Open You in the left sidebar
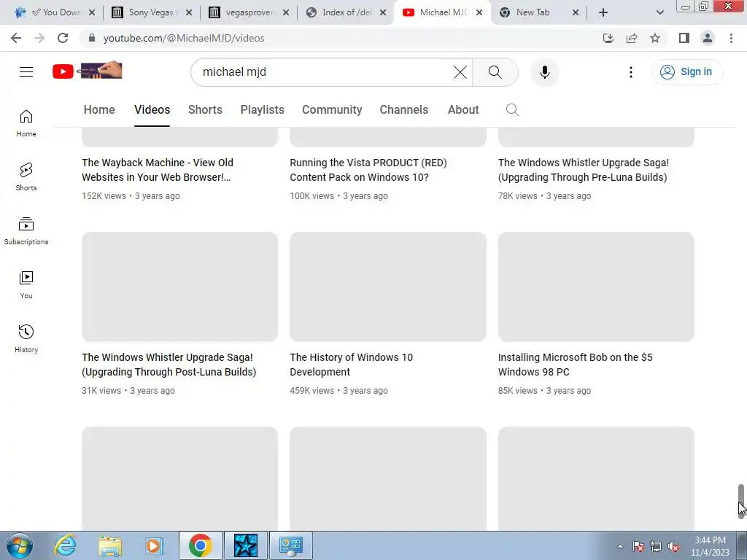 [x=26, y=285]
